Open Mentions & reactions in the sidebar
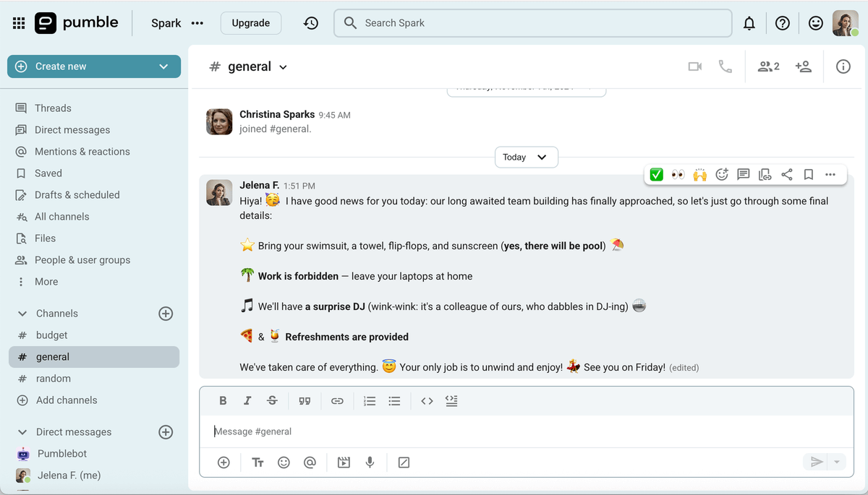The image size is (868, 495). pos(82,151)
